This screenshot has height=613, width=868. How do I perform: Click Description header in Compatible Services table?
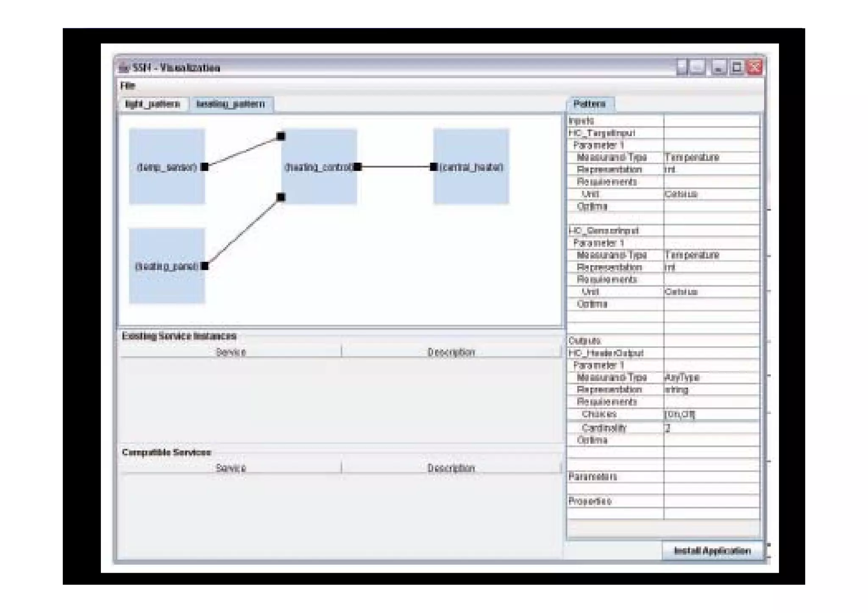[451, 468]
